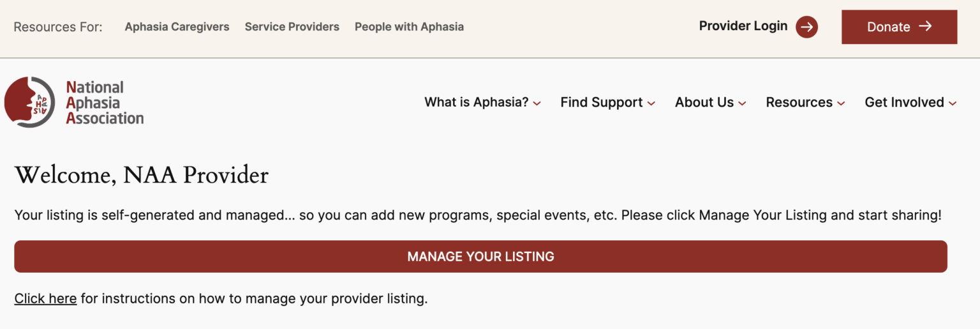Image resolution: width=980 pixels, height=329 pixels.
Task: Expand the Find Support chevron
Action: [651, 103]
